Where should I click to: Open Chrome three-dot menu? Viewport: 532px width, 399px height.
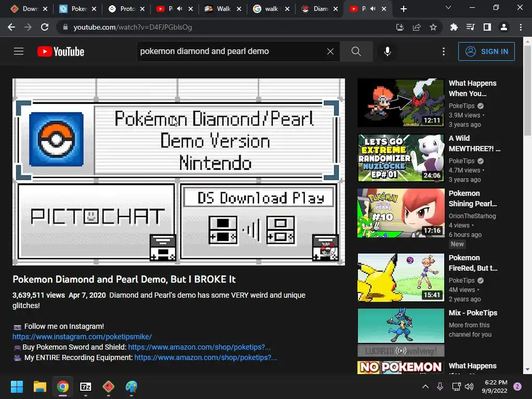[521, 27]
